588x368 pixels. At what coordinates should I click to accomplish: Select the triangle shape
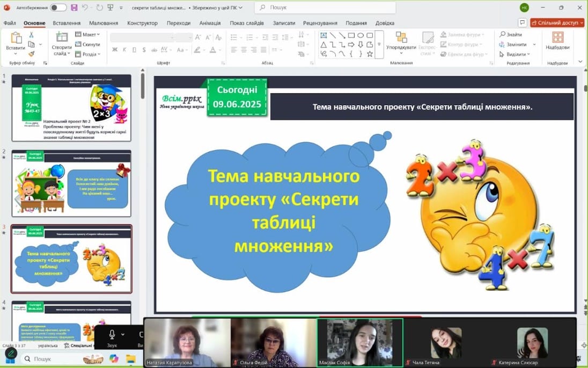pyautogui.click(x=324, y=45)
